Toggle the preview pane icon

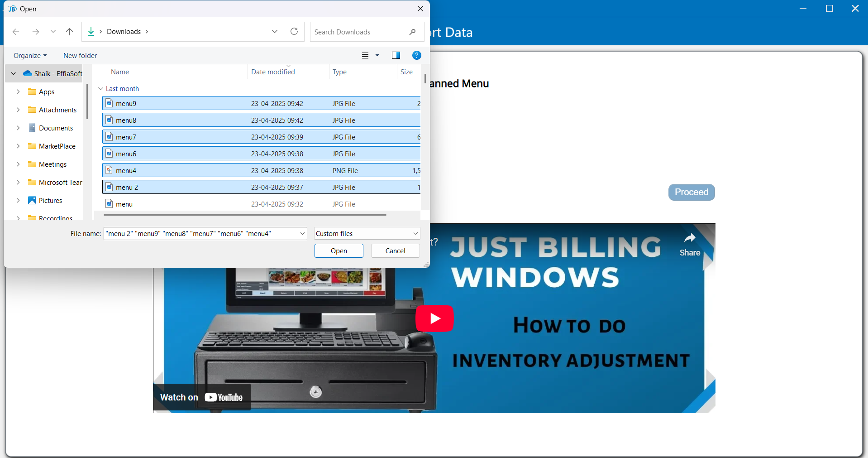point(396,55)
